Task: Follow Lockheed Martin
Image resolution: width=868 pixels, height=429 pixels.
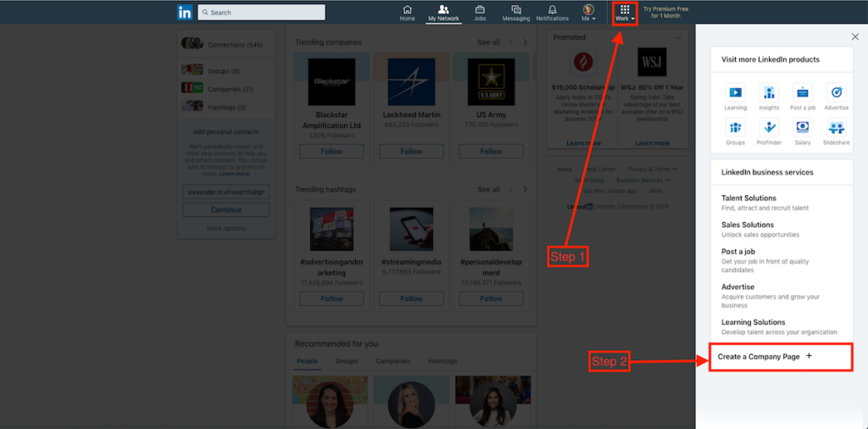Action: click(x=411, y=151)
